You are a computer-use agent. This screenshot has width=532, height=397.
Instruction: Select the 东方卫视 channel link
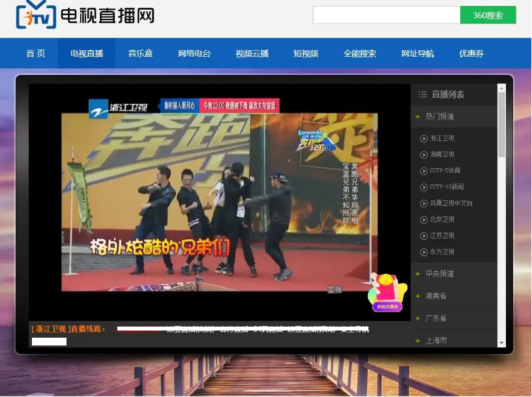442,252
